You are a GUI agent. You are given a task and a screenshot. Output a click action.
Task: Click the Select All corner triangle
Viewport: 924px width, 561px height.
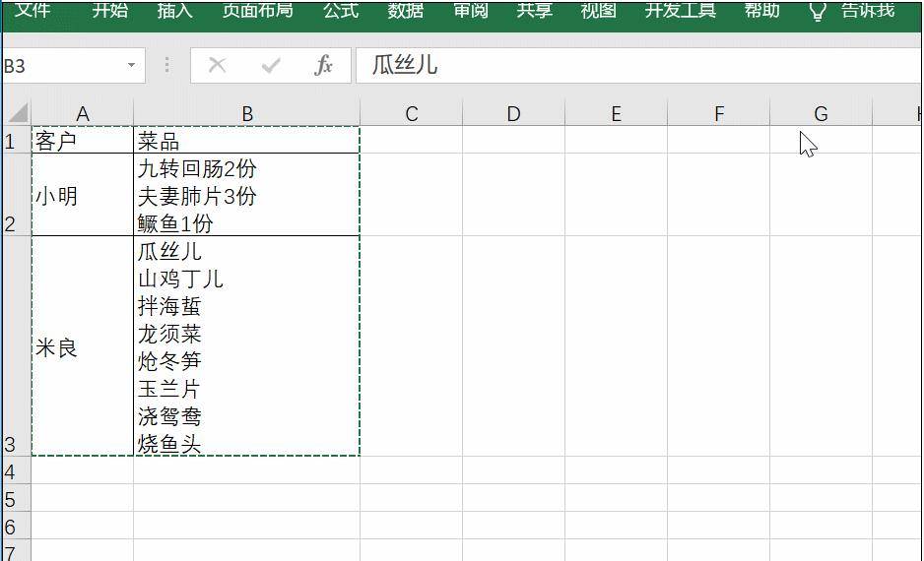(18, 112)
